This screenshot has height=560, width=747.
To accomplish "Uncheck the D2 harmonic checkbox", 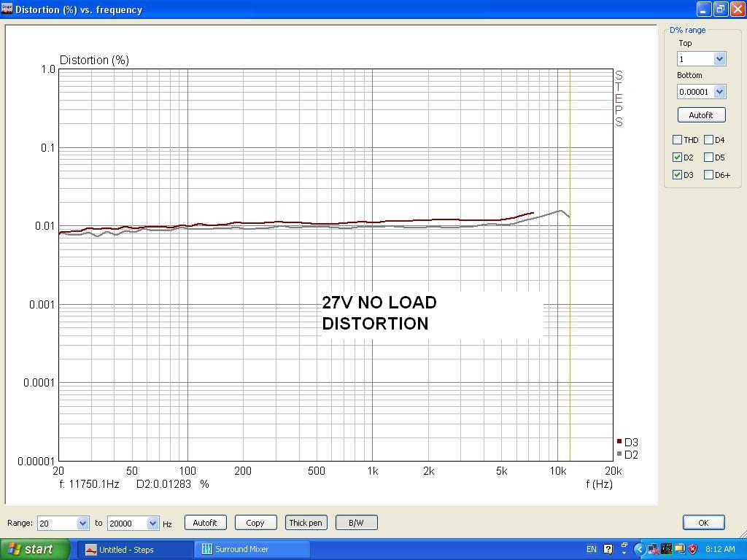I will tap(677, 157).
